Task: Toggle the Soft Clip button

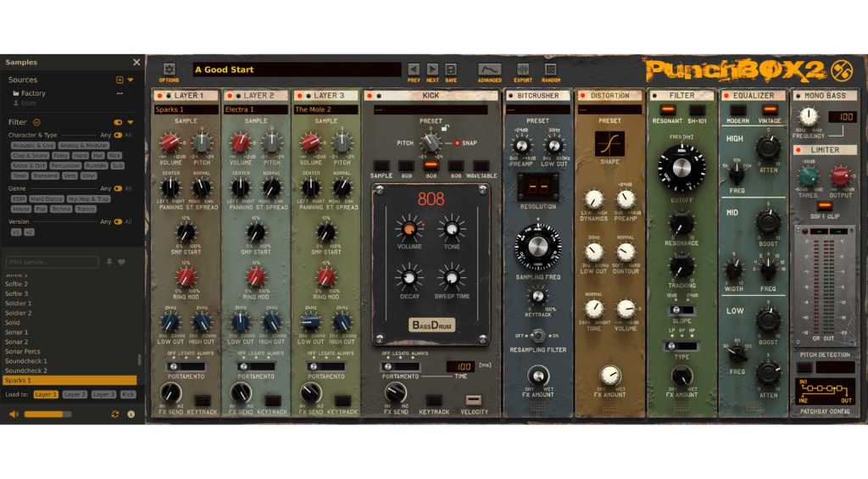Action: tap(824, 206)
